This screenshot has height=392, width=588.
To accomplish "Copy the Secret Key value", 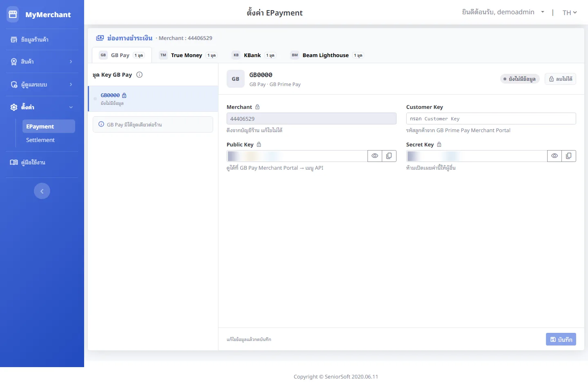I will coord(569,156).
